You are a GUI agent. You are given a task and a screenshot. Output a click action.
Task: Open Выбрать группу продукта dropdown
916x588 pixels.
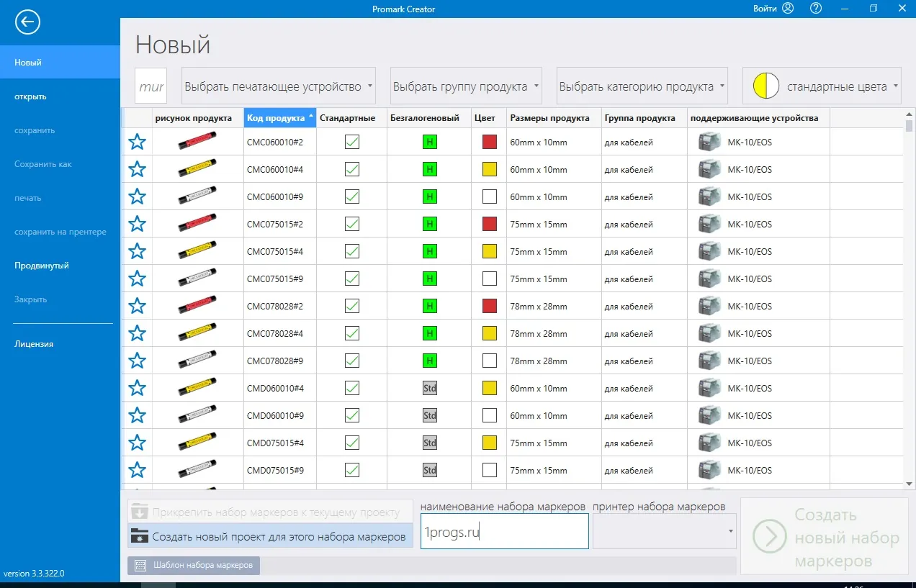pyautogui.click(x=465, y=86)
